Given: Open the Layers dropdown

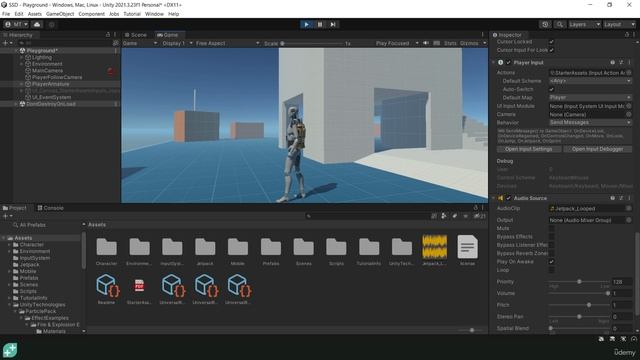Looking at the screenshot, I should (584, 24).
